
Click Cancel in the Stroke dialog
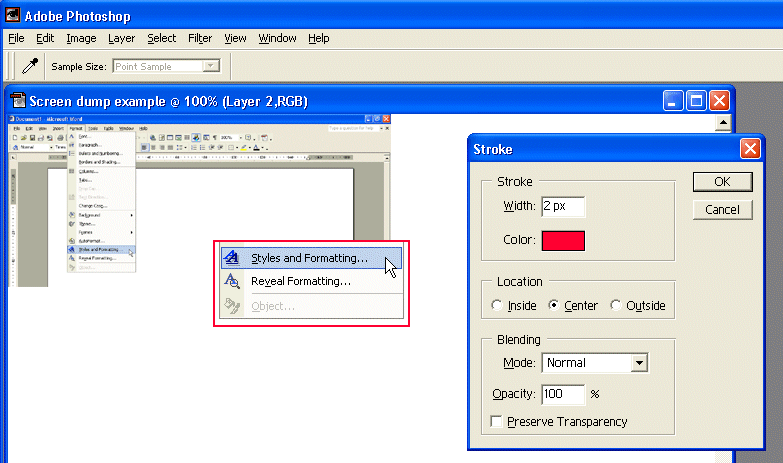(722, 210)
